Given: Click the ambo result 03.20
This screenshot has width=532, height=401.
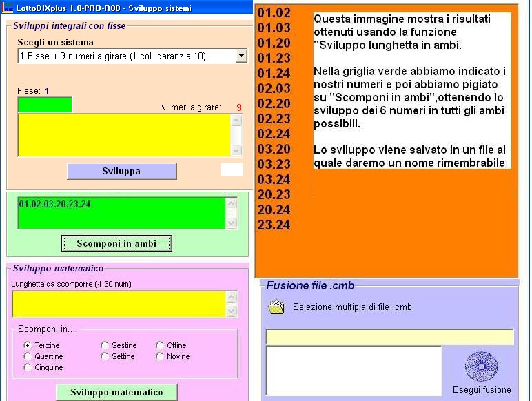Looking at the screenshot, I should (x=274, y=149).
